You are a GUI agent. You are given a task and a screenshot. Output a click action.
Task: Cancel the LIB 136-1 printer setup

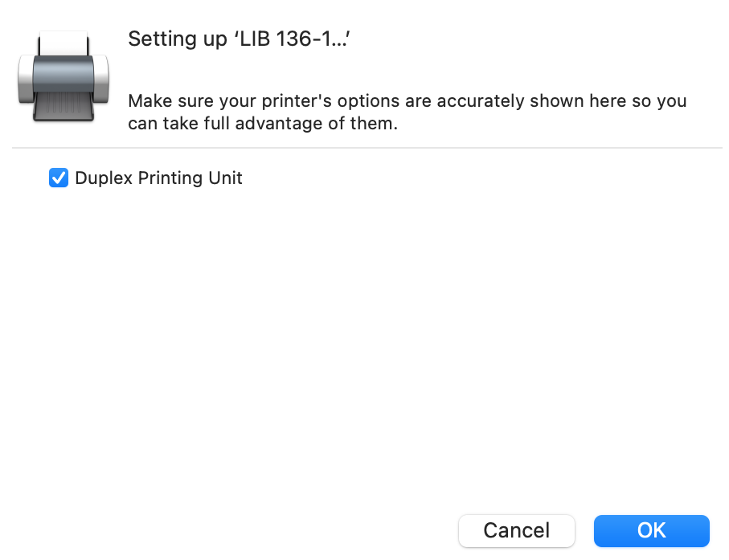coord(516,531)
